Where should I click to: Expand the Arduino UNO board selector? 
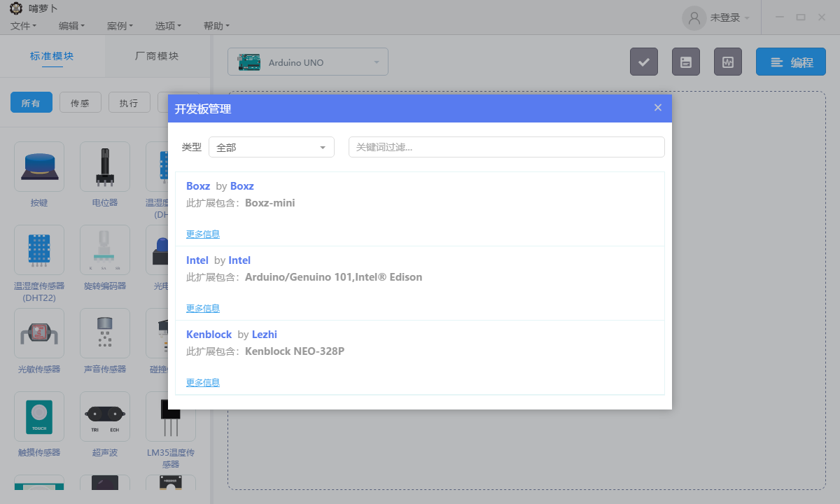point(308,62)
